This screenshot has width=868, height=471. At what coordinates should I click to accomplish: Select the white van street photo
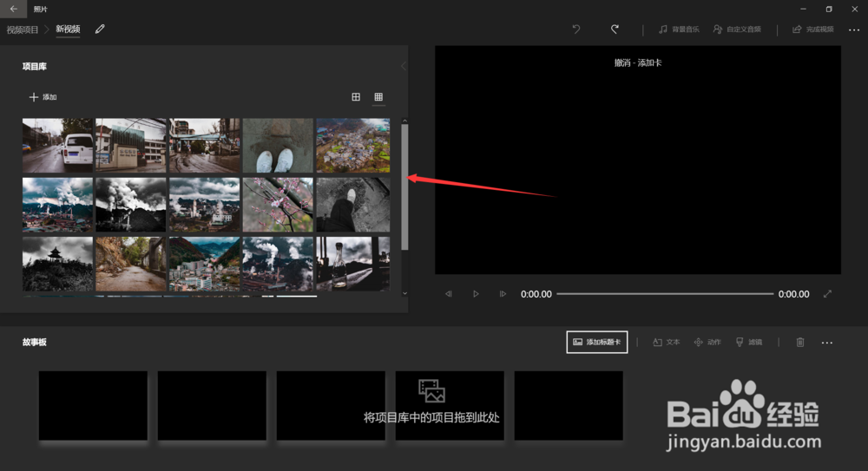[x=57, y=145]
